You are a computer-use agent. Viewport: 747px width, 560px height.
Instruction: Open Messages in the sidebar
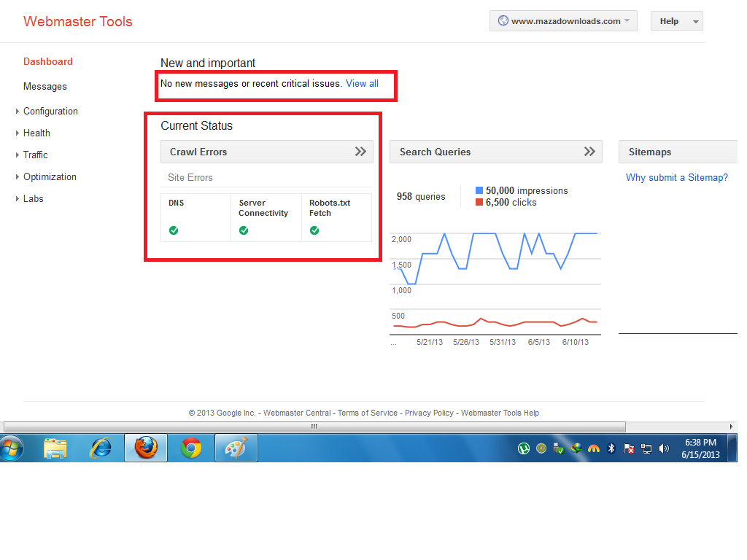45,86
